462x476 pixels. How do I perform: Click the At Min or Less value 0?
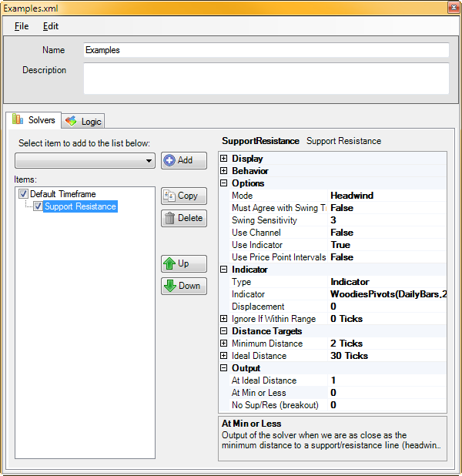click(333, 393)
